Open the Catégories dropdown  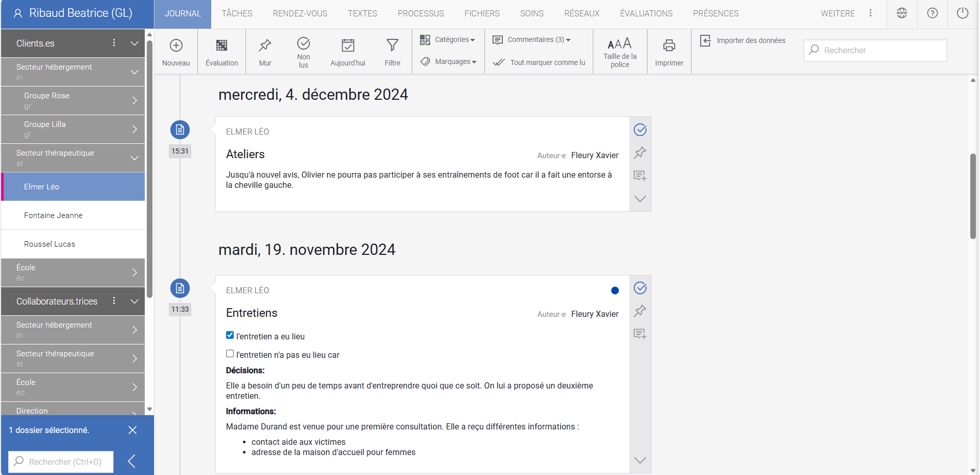pos(447,39)
